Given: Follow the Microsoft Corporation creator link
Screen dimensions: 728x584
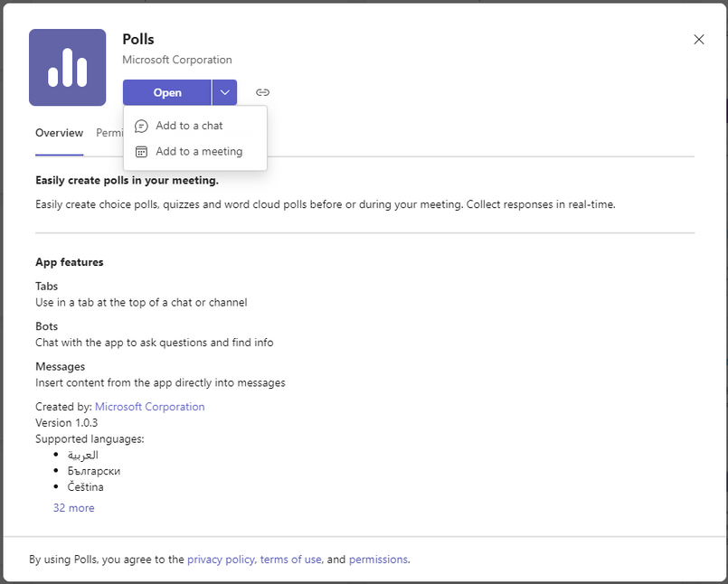Looking at the screenshot, I should click(149, 407).
